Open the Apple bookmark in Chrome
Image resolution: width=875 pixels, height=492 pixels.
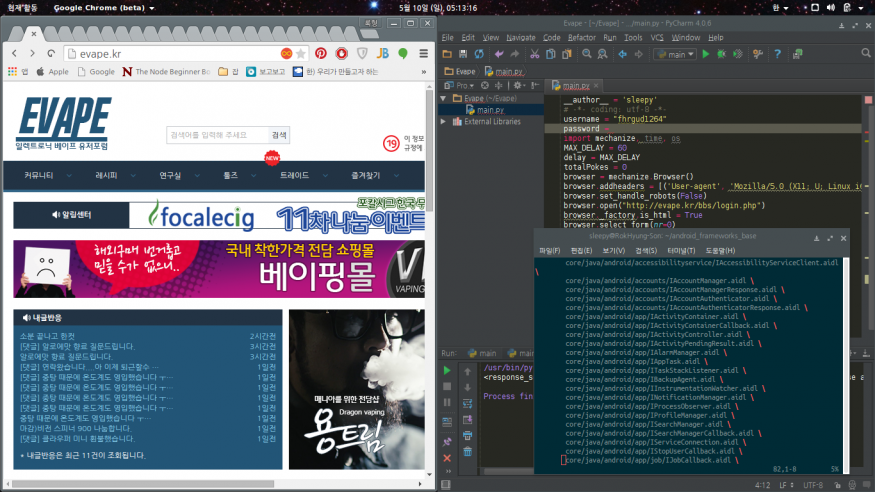click(52, 71)
